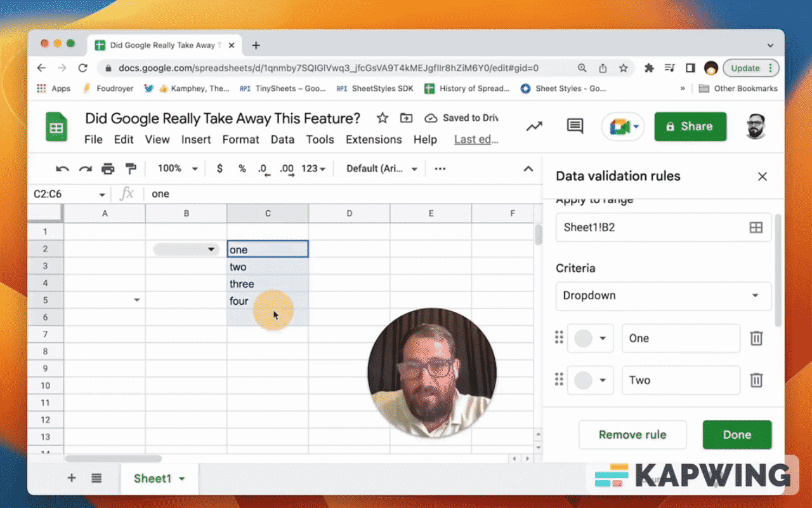The image size is (812, 508).
Task: Open the Google account avatar
Action: 755,126
